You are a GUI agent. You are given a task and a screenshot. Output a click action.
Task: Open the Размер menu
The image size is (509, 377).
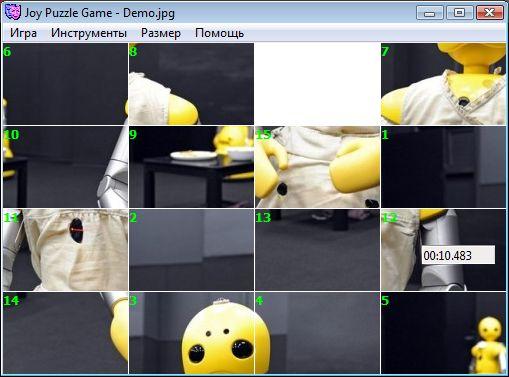click(x=161, y=33)
